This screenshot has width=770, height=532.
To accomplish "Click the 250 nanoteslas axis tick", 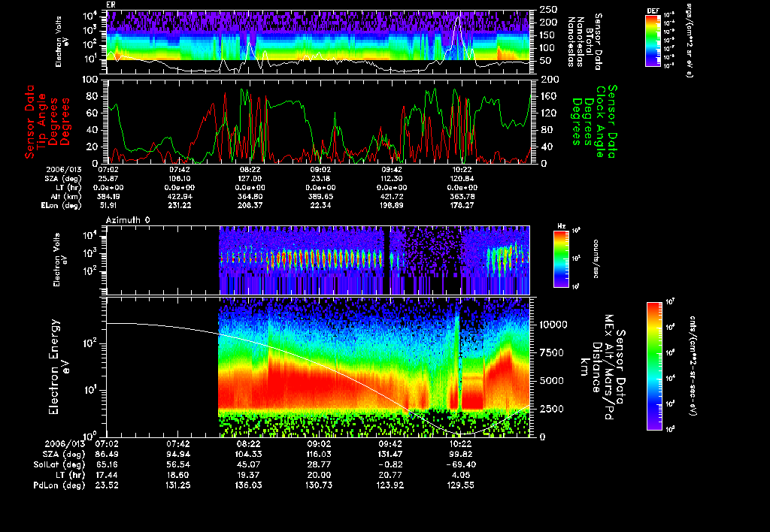I will [x=548, y=9].
